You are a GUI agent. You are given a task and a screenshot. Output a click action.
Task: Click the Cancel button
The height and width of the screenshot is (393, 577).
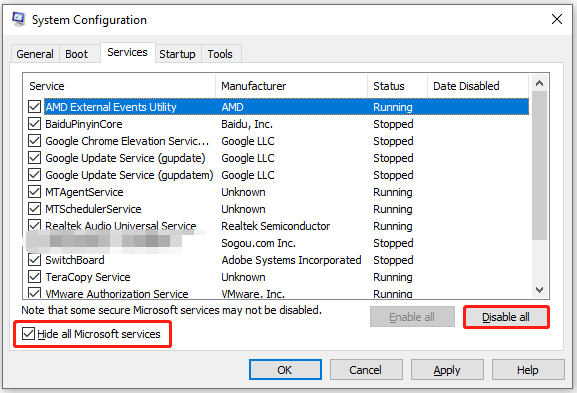[x=365, y=369]
